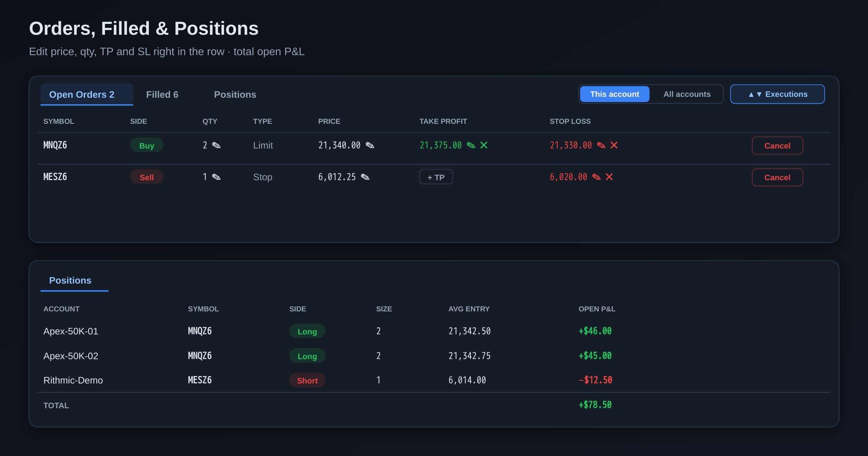
Task: Switch to This account view
Action: 615,94
